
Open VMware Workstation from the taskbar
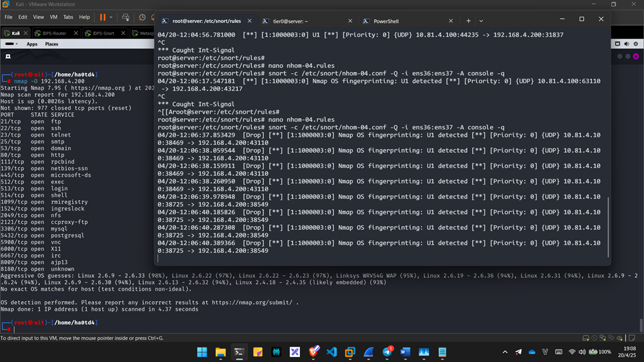point(350,352)
